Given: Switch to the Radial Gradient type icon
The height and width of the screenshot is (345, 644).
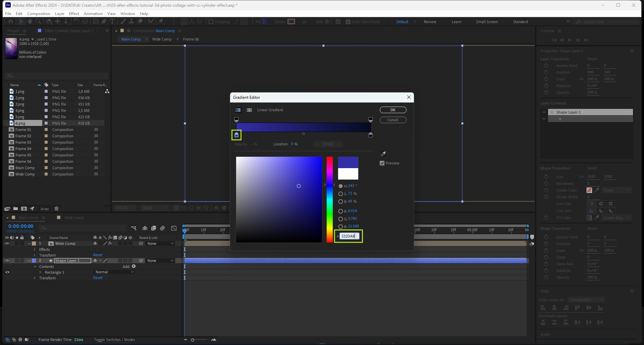Looking at the screenshot, I should click(249, 110).
